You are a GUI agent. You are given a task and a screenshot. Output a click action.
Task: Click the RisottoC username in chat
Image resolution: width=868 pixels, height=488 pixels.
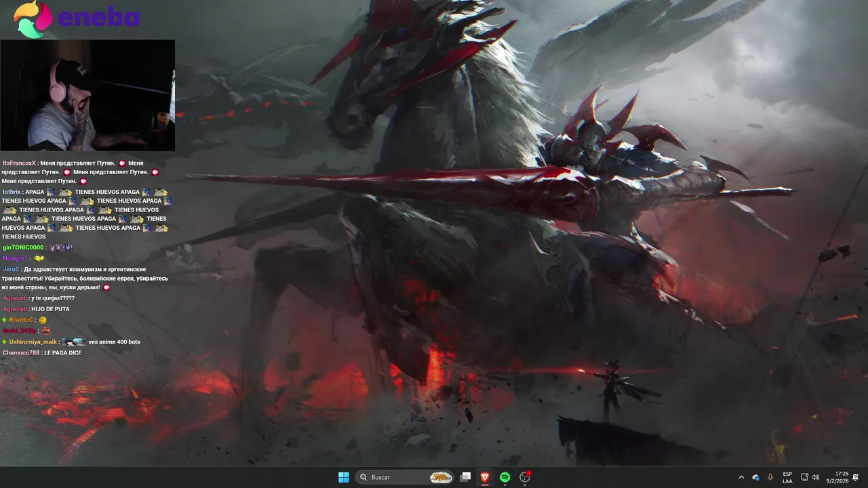(21, 320)
